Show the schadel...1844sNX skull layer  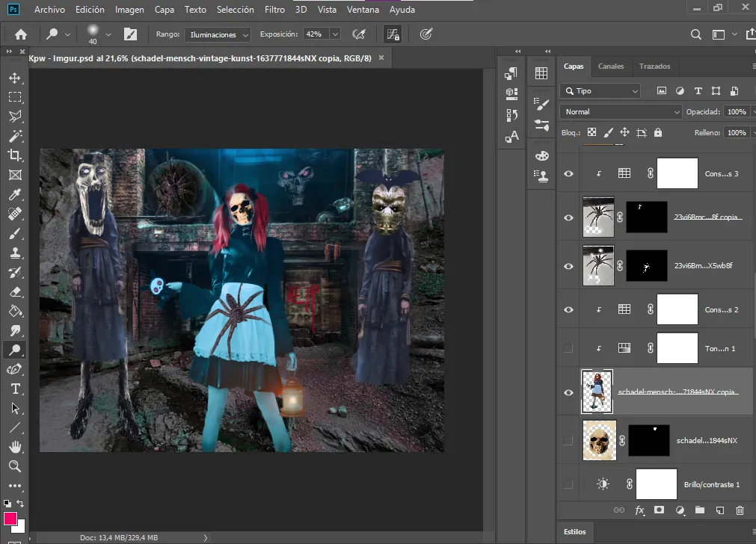pyautogui.click(x=568, y=440)
